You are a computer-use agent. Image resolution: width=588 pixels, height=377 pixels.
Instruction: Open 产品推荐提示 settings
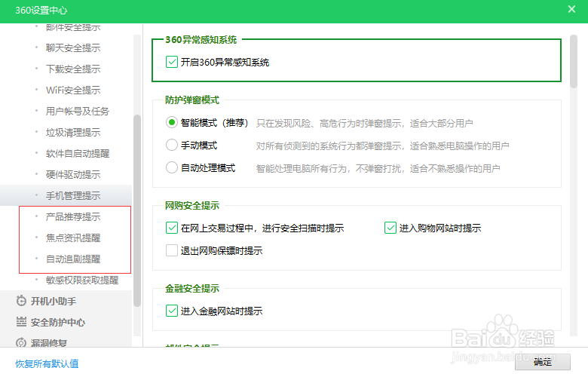73,217
